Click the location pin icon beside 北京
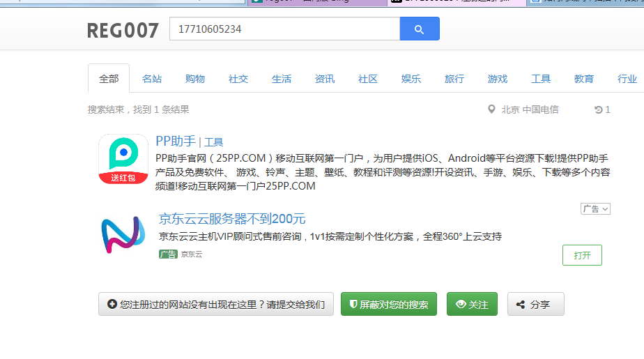Image resolution: width=644 pixels, height=359 pixels. pos(491,109)
